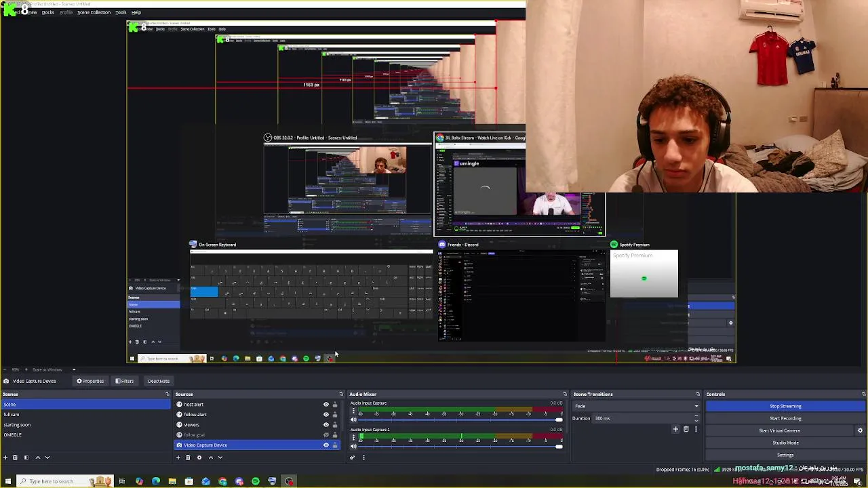This screenshot has height=488, width=868.
Task: Toggle lock on Video Capture Device source
Action: point(335,445)
